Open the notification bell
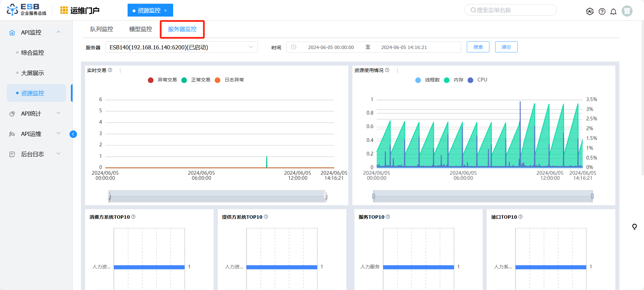644x290 pixels. coord(613,11)
